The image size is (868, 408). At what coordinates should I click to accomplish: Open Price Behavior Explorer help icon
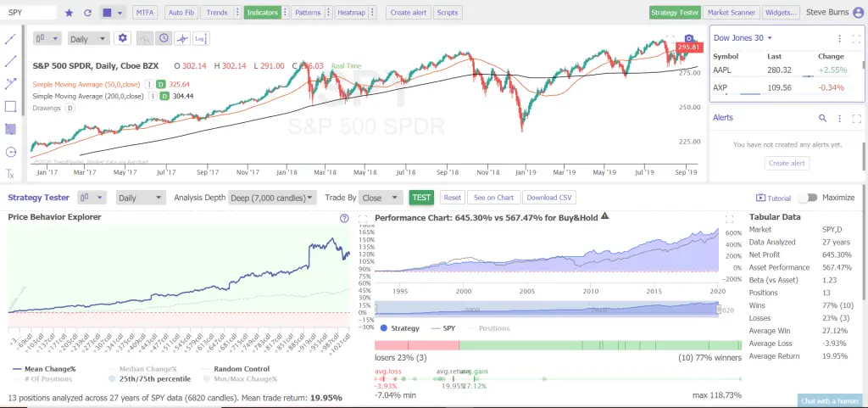coord(344,218)
